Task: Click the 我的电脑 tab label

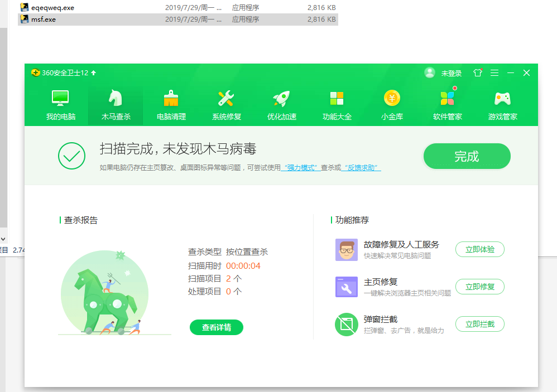Action: [x=61, y=117]
